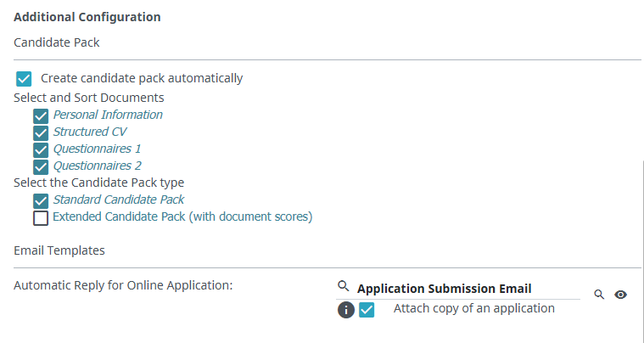Click Standard Candidate Pack label
This screenshot has width=644, height=343.
coord(118,200)
